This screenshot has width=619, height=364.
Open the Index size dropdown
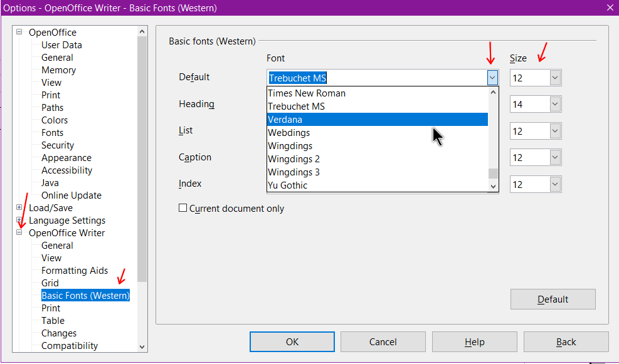555,184
